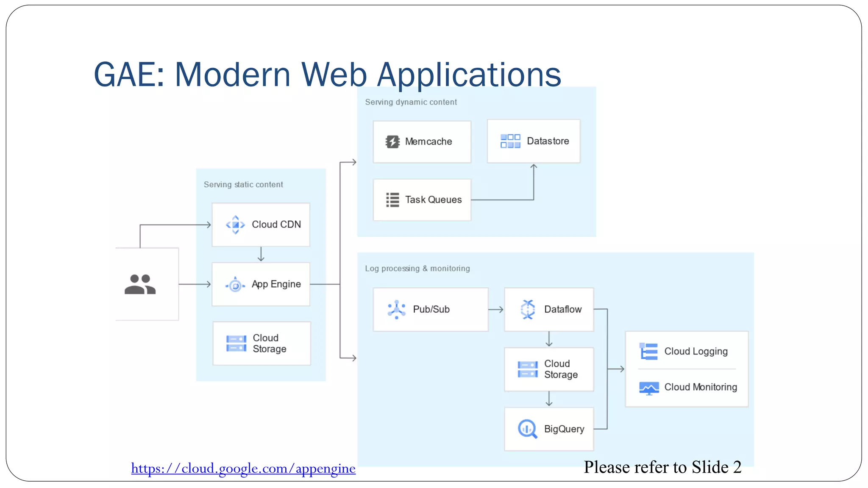The width and height of the screenshot is (868, 488).
Task: Click the 'Datastore' label
Action: pyautogui.click(x=548, y=141)
